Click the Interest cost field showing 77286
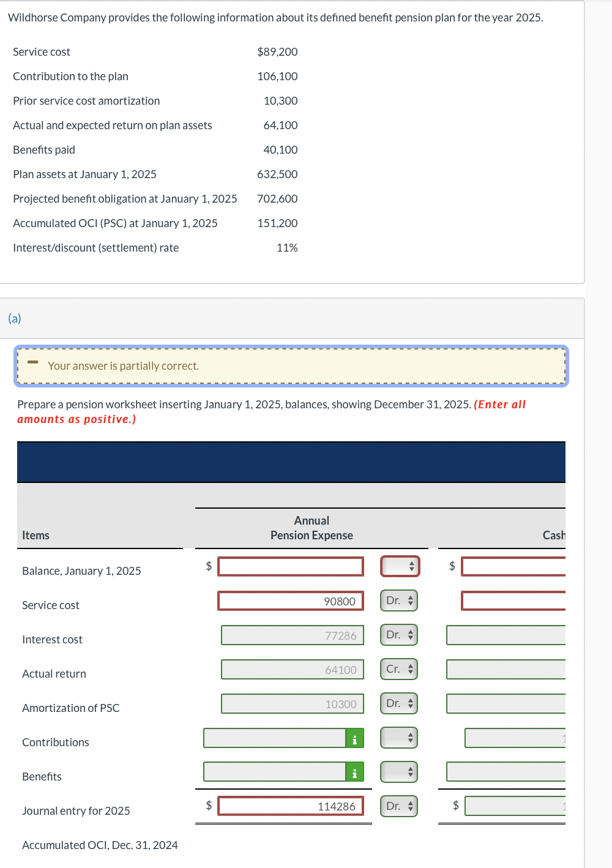The width and height of the screenshot is (612, 868). [x=293, y=635]
